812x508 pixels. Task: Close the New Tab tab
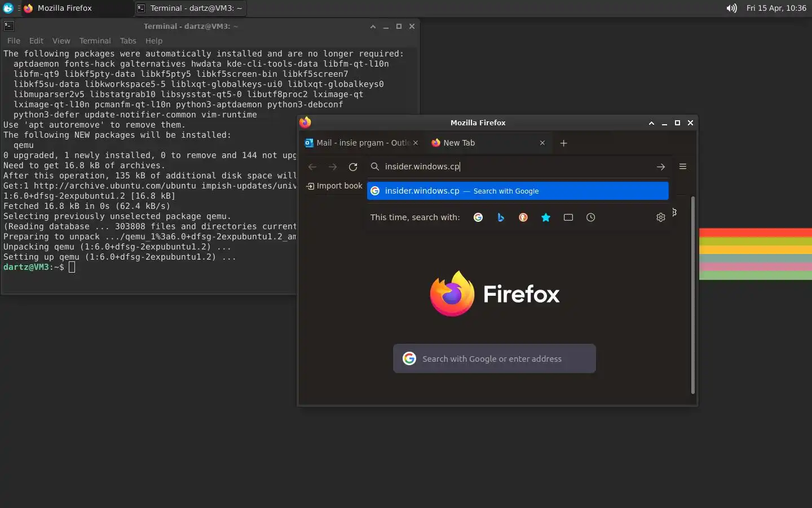[542, 143]
